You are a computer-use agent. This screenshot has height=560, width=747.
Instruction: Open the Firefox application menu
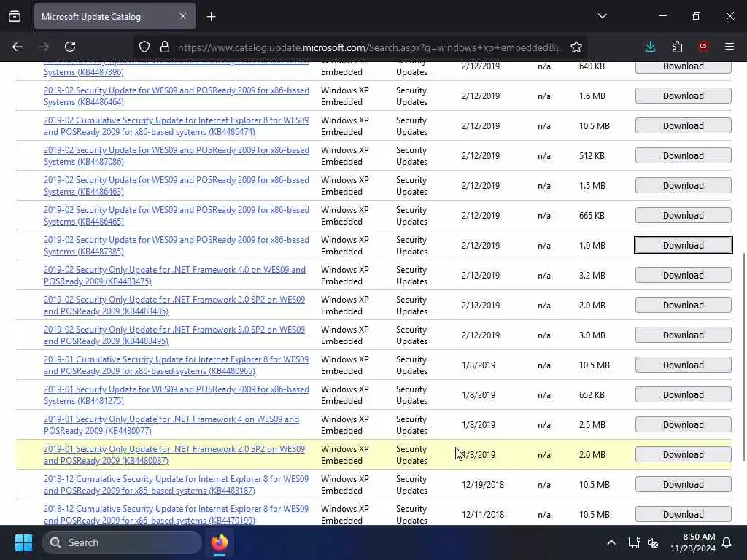[x=729, y=47]
